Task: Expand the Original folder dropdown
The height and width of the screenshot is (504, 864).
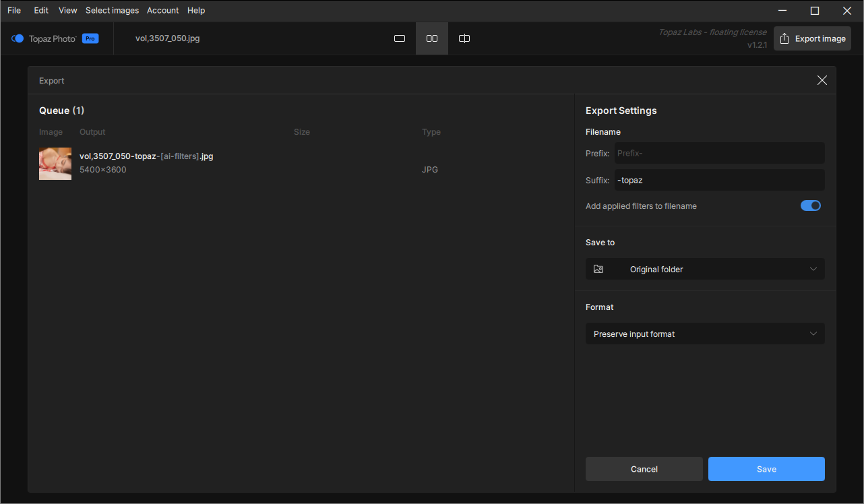Action: tap(705, 269)
